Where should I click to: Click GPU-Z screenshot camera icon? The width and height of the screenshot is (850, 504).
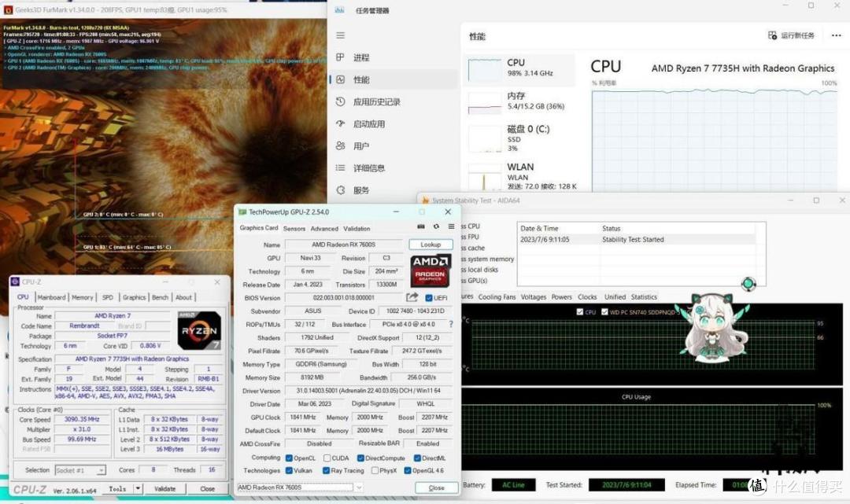pyautogui.click(x=420, y=226)
